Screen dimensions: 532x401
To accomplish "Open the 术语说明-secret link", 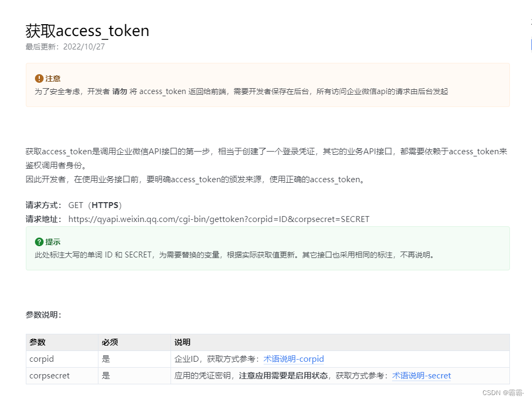I will click(x=421, y=376).
